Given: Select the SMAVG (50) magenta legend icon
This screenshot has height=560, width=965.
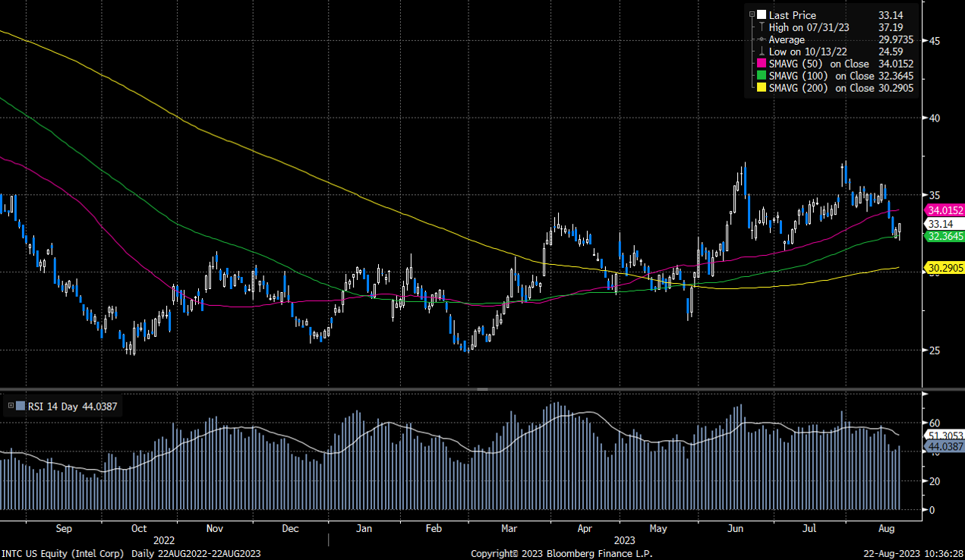Looking at the screenshot, I should (x=761, y=64).
